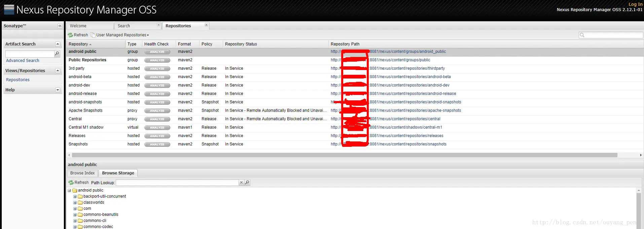Click Analyze button for Snapshots row
644x229 pixels.
tap(157, 144)
